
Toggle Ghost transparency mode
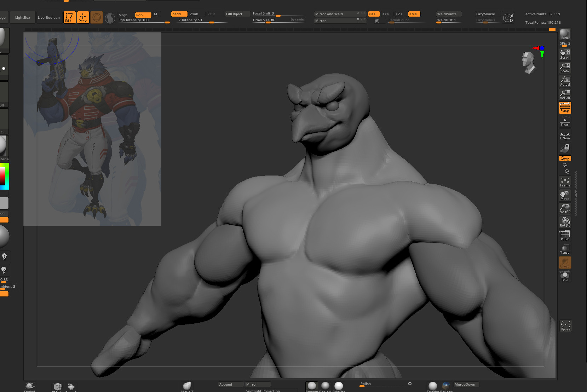(x=565, y=263)
